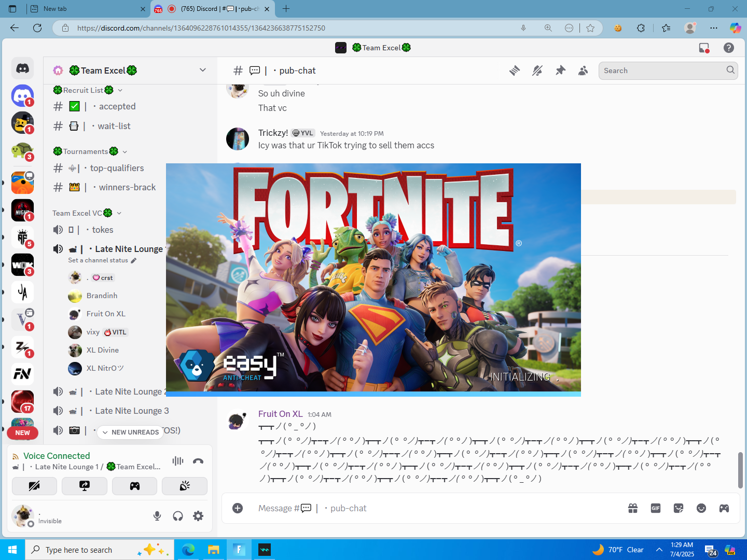
Task: Click the search magnifier icon
Action: coord(730,70)
